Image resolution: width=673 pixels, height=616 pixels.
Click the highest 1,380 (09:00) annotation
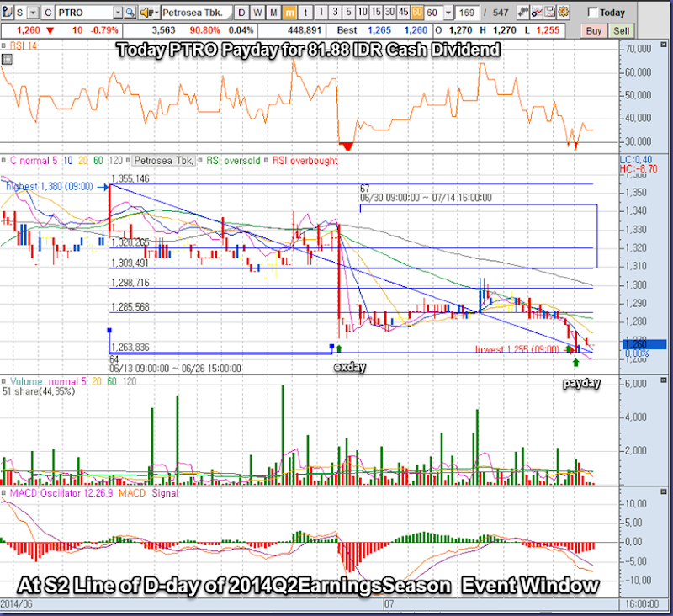(x=50, y=186)
